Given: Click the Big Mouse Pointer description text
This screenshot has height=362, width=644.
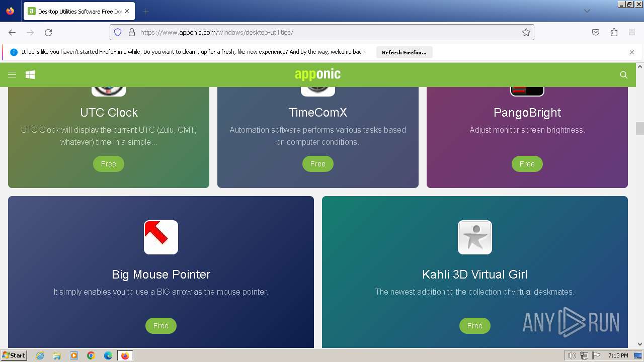Looking at the screenshot, I should [x=161, y=292].
